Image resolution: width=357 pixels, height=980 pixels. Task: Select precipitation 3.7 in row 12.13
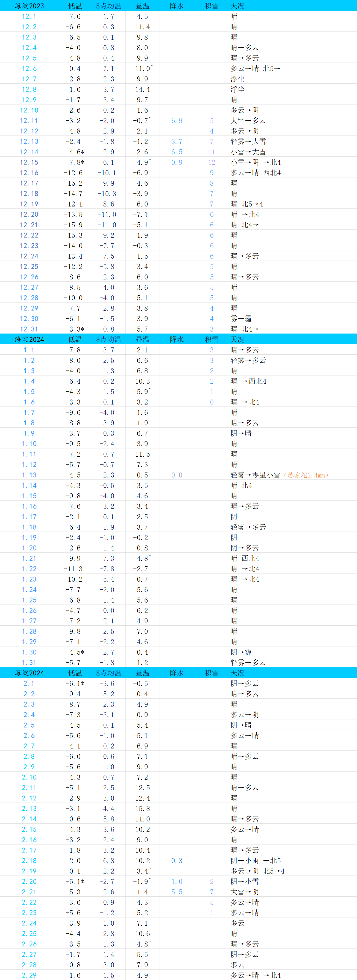click(177, 141)
